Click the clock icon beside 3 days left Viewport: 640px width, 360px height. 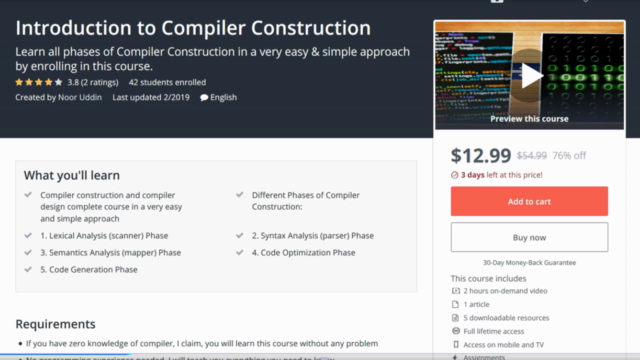(x=455, y=175)
